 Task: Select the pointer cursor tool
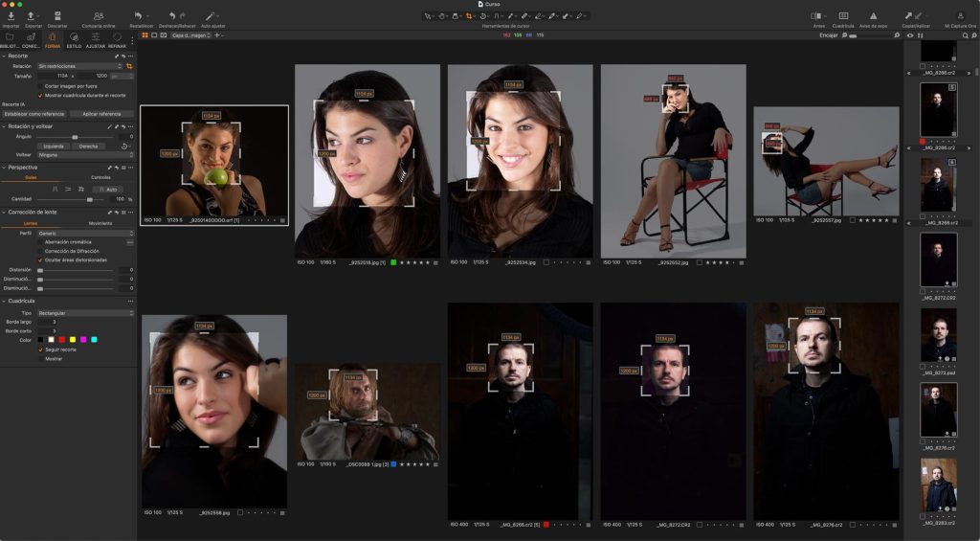428,16
